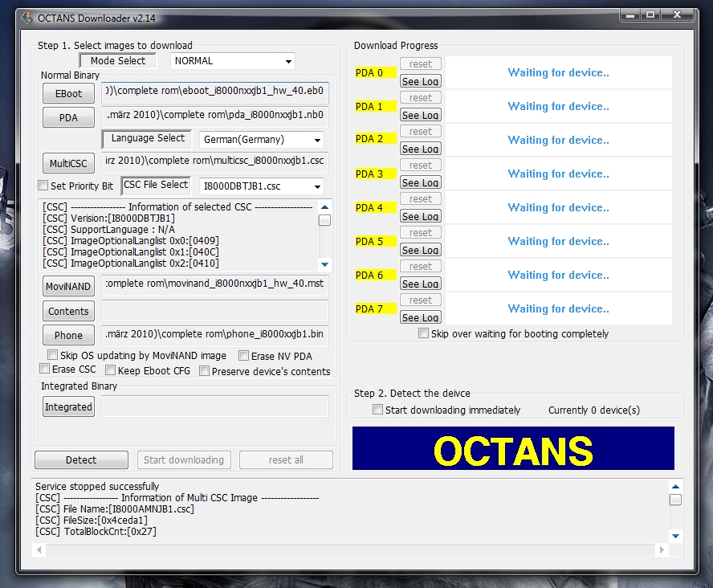Screen dimensions: 713x588
Task: Click the PDA file browse button
Action: (x=69, y=118)
